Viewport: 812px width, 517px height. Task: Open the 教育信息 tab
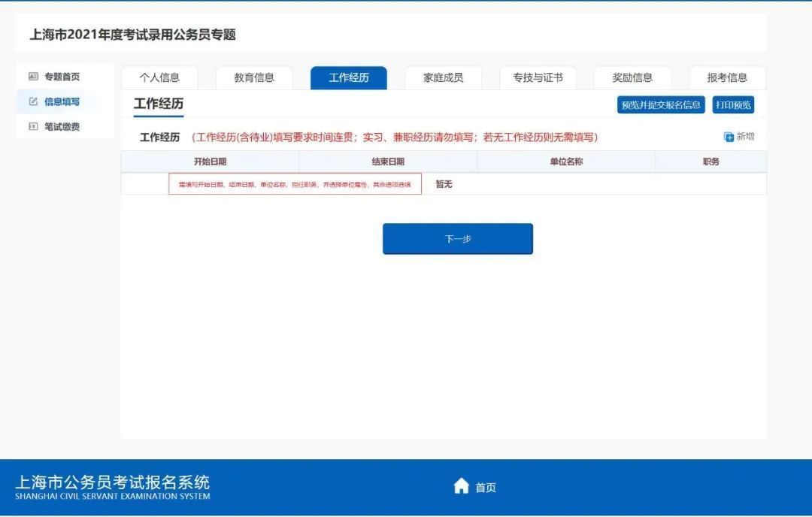pos(254,78)
